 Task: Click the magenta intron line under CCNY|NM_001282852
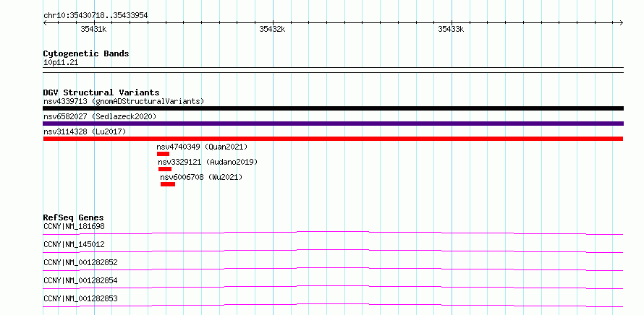pos(333,269)
